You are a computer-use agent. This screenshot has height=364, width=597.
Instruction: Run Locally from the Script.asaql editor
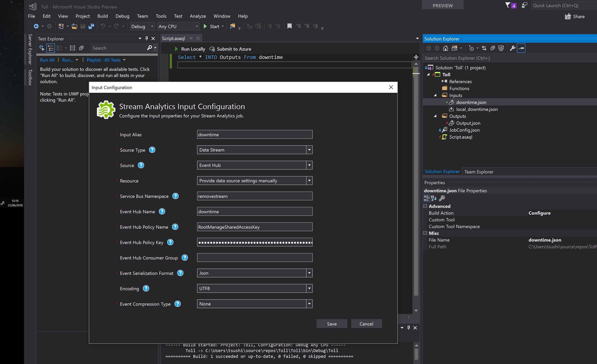(x=193, y=49)
